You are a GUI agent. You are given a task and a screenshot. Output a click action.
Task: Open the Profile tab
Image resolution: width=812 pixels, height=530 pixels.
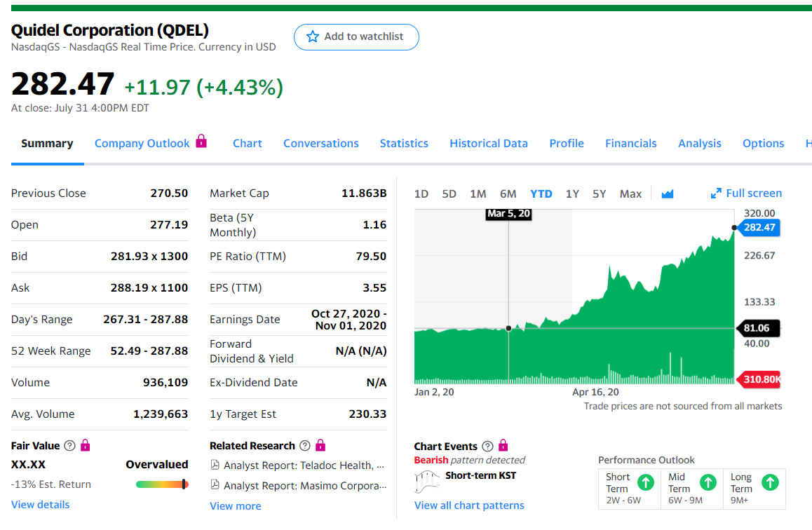567,144
